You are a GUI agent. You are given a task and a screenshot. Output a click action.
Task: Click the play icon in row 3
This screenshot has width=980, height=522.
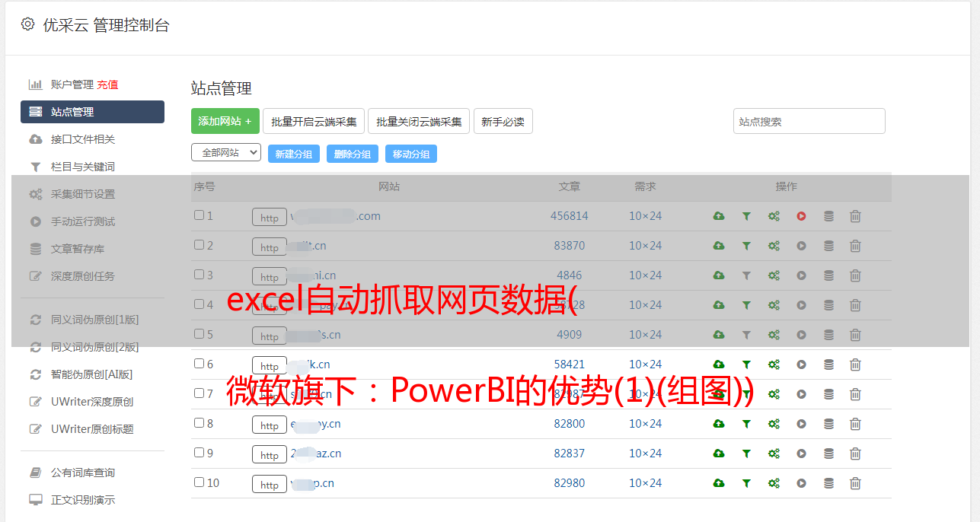click(801, 275)
